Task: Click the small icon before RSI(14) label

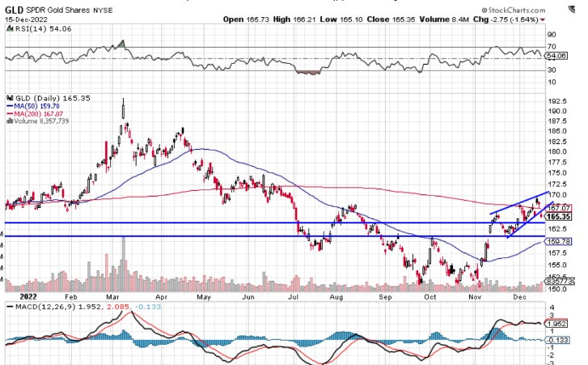Action: point(11,28)
